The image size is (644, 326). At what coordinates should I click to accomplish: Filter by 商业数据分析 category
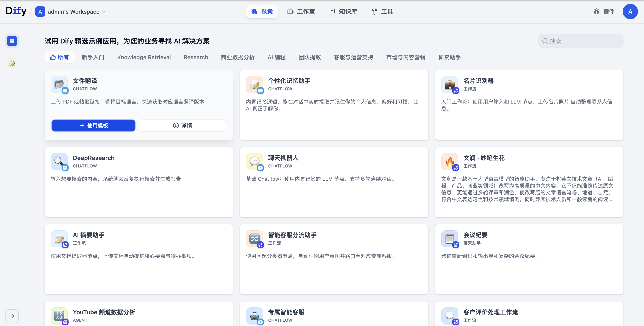(x=238, y=57)
